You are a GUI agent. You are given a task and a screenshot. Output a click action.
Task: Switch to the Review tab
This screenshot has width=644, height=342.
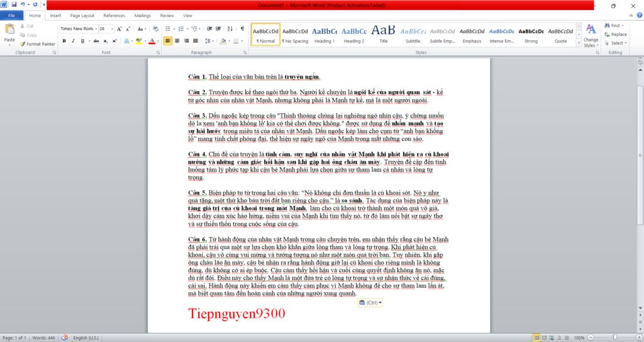point(167,16)
